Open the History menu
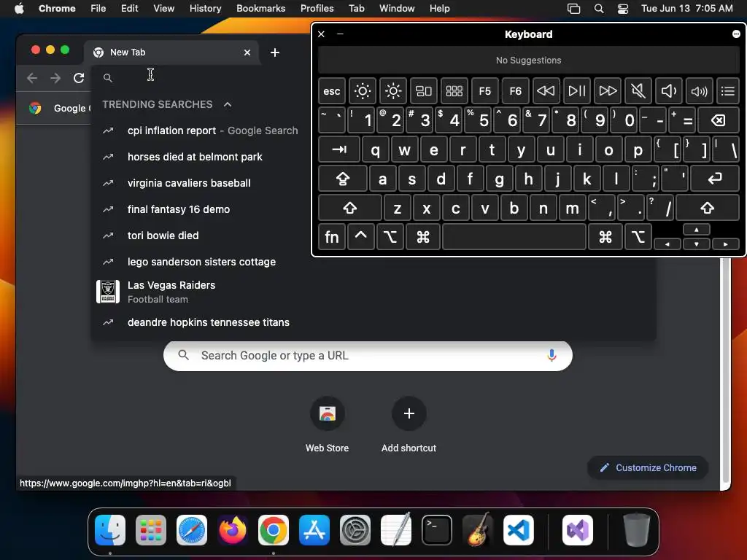This screenshot has width=747, height=560. tap(205, 8)
